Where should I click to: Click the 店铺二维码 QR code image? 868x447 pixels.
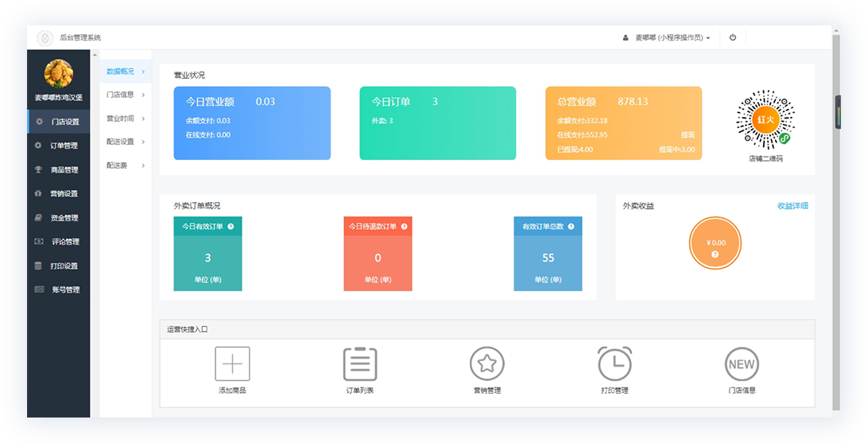(x=765, y=120)
